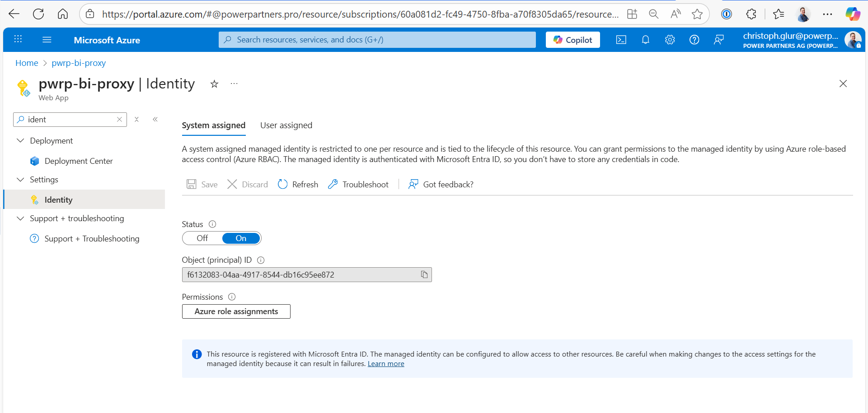Click Microsoft Azure home title

pyautogui.click(x=107, y=40)
